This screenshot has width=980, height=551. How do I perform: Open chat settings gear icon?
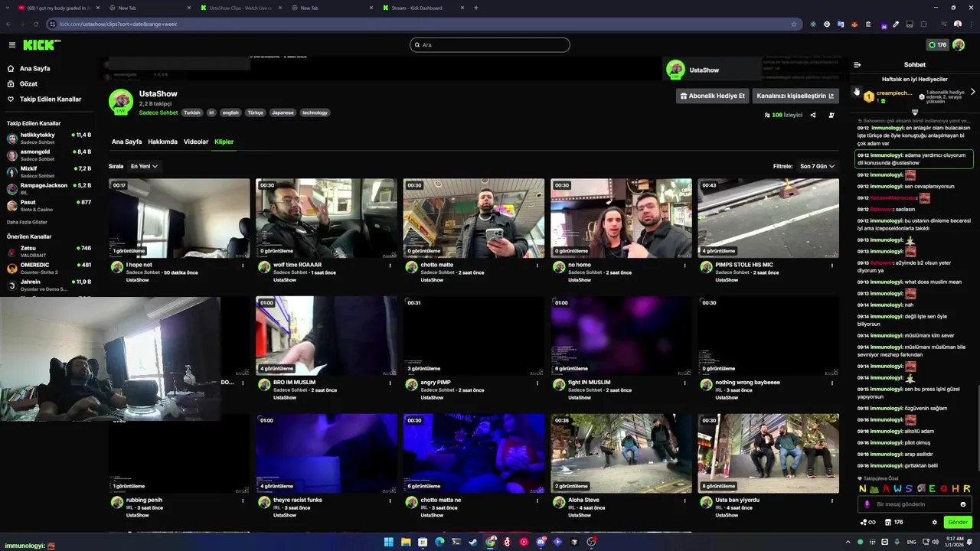934,522
